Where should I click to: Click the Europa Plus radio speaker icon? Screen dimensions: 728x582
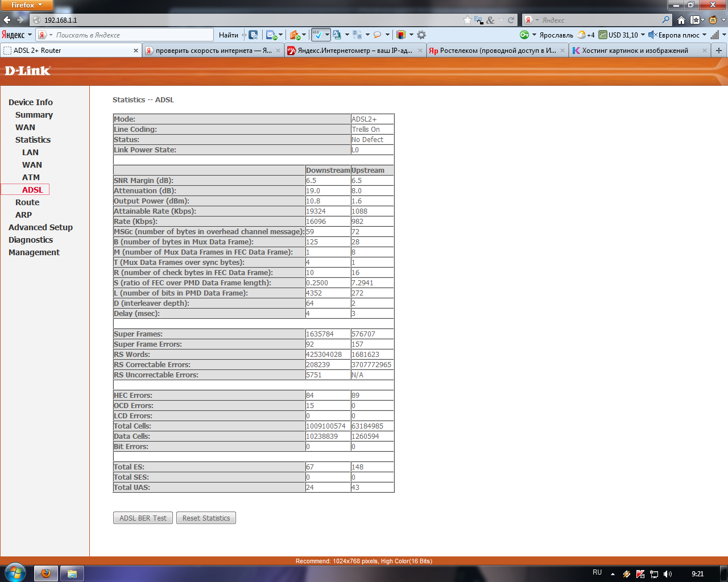pyautogui.click(x=652, y=35)
